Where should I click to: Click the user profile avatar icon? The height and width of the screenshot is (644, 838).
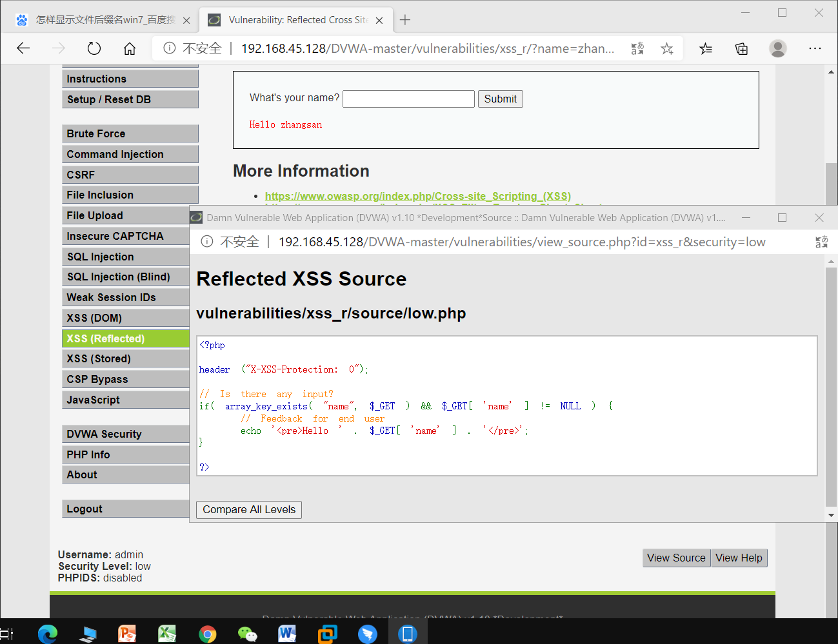(778, 48)
